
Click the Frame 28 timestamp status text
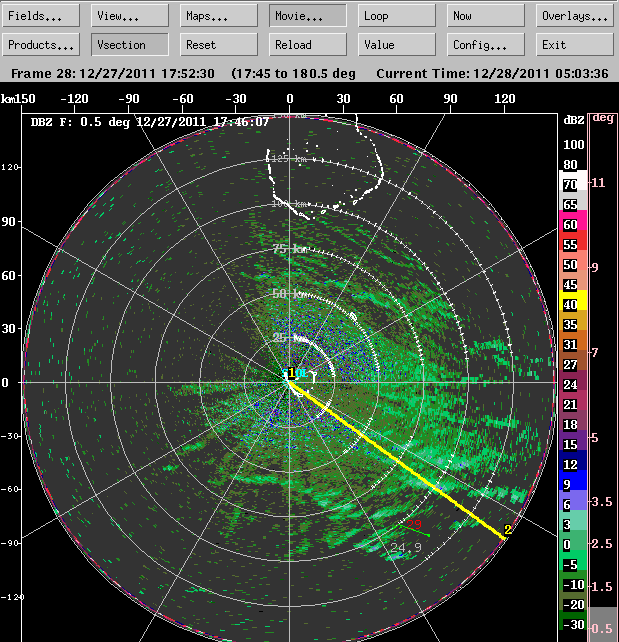pos(113,74)
